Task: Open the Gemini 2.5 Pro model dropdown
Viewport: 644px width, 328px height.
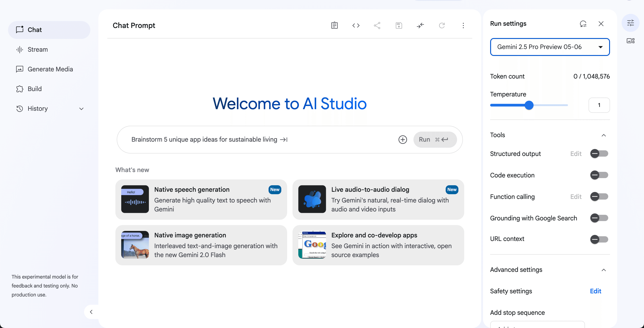Action: click(550, 47)
